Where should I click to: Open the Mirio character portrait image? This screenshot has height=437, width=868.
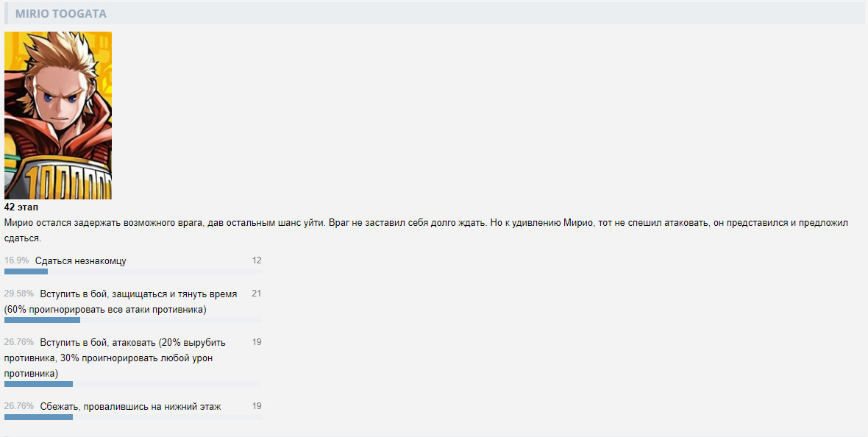[x=58, y=116]
